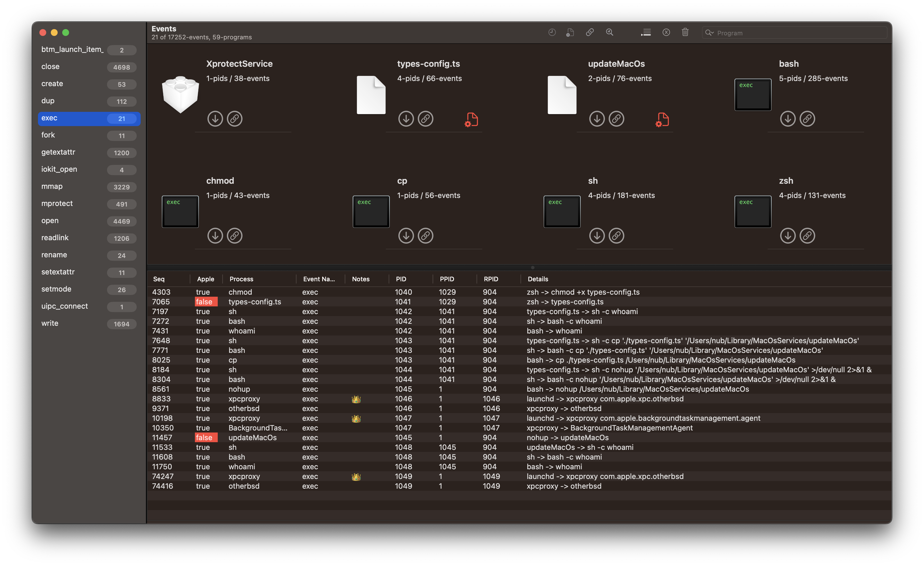Select the close event type
The image size is (924, 566).
[89, 67]
